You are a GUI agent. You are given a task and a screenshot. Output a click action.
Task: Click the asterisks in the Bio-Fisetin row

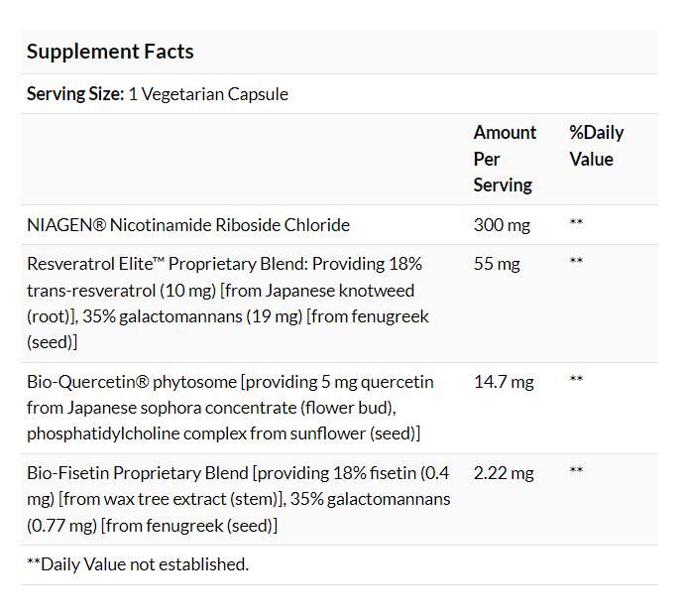[576, 472]
